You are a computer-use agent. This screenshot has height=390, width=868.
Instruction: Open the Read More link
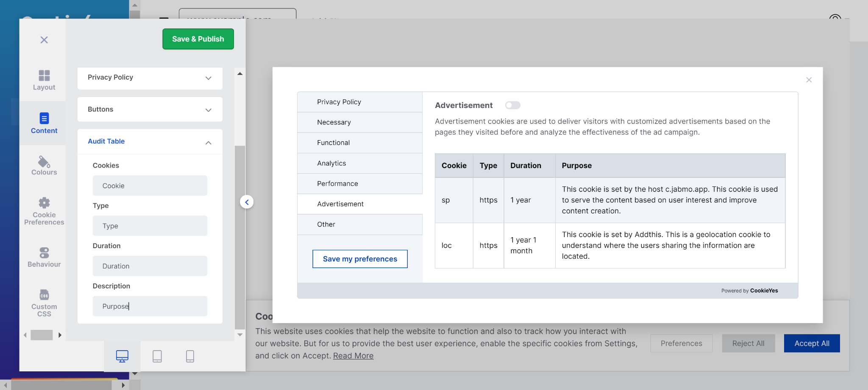(x=353, y=356)
